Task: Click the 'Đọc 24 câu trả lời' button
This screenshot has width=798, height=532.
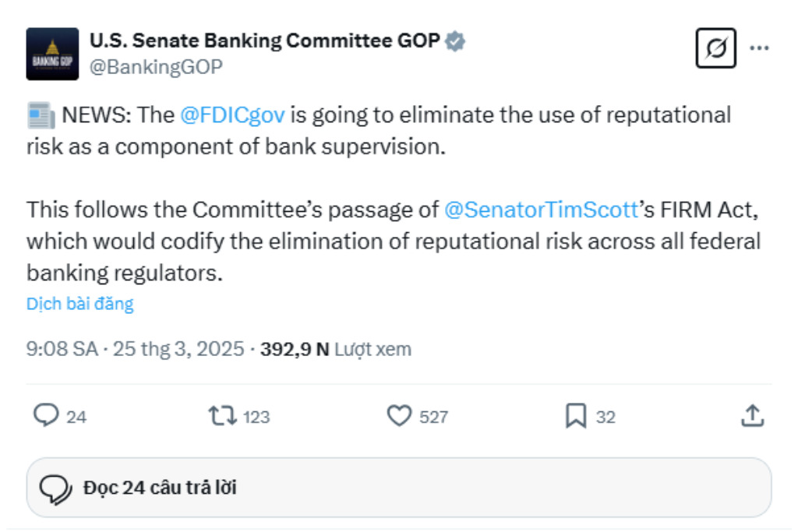Action: tap(399, 488)
